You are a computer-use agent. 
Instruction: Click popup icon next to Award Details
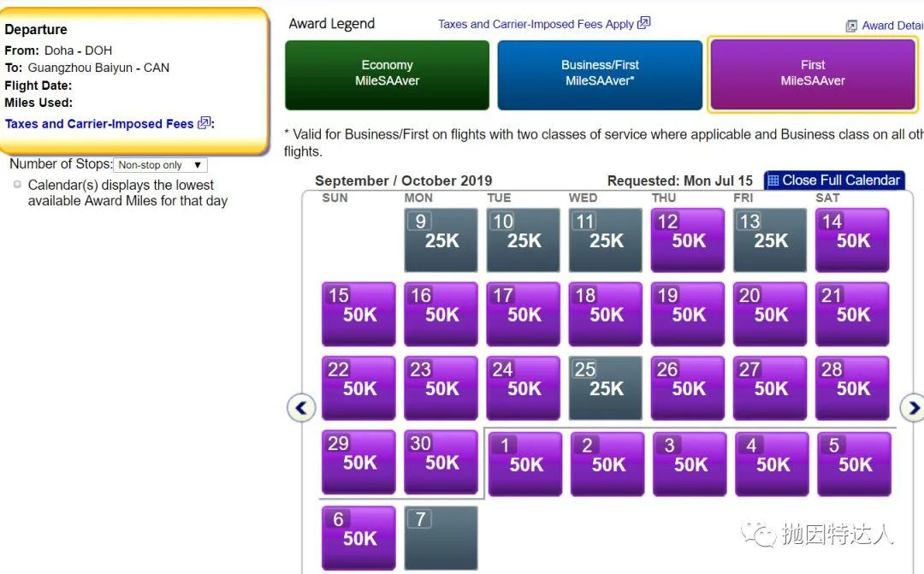coord(851,27)
